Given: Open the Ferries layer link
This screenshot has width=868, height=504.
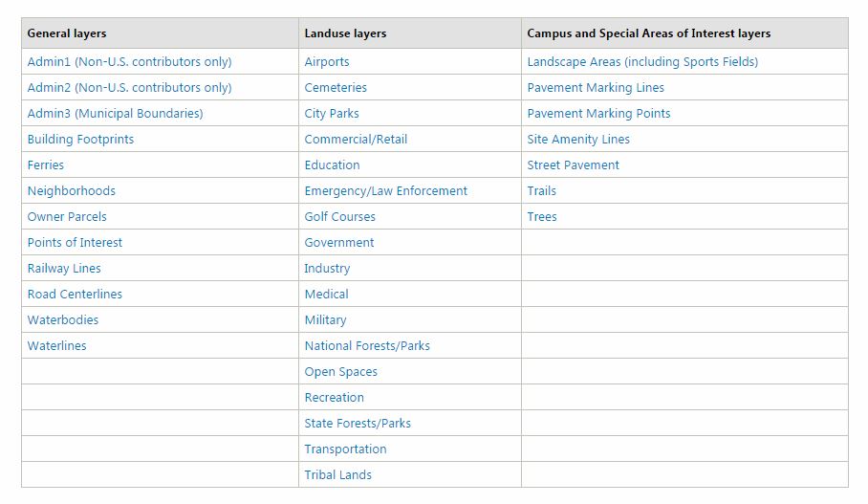Looking at the screenshot, I should (x=45, y=165).
